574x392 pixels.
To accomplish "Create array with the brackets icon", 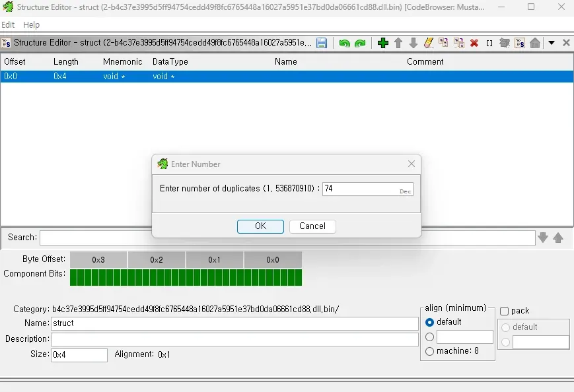I will (489, 43).
